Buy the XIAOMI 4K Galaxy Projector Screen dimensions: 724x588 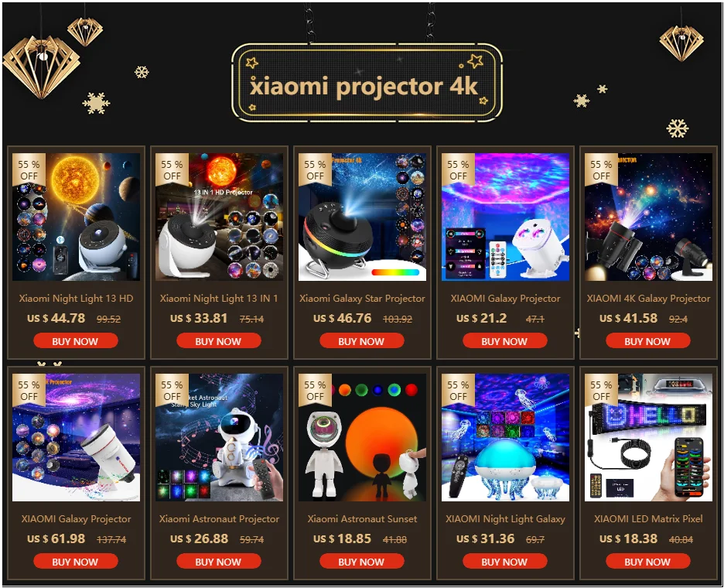648,341
